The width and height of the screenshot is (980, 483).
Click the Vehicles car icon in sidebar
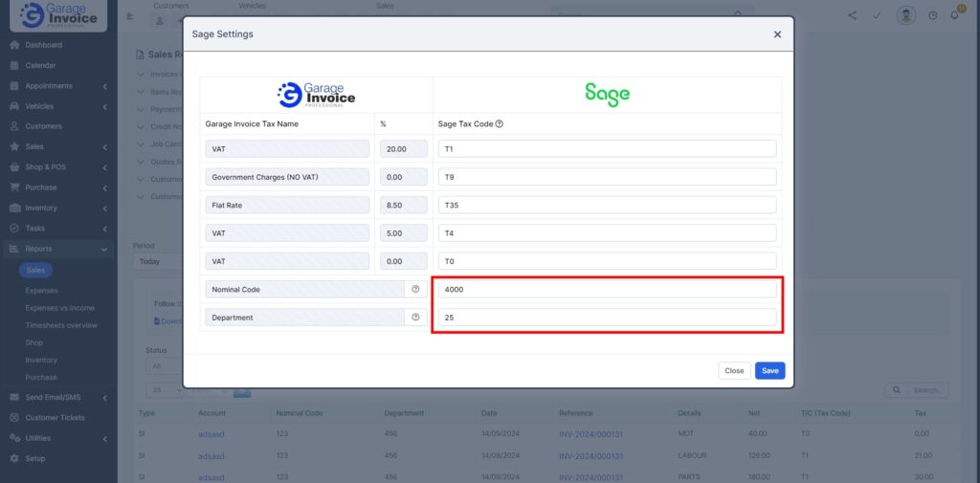click(14, 106)
